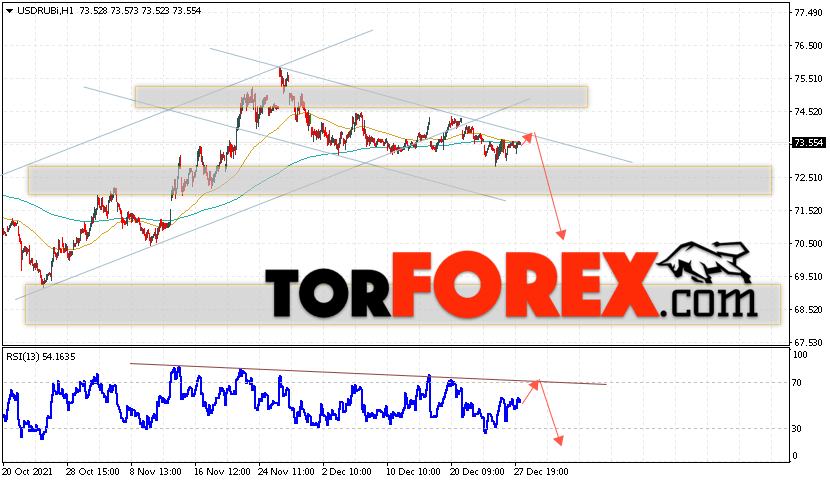The image size is (830, 483).
Task: Click the current price label 73.554
Action: (808, 143)
